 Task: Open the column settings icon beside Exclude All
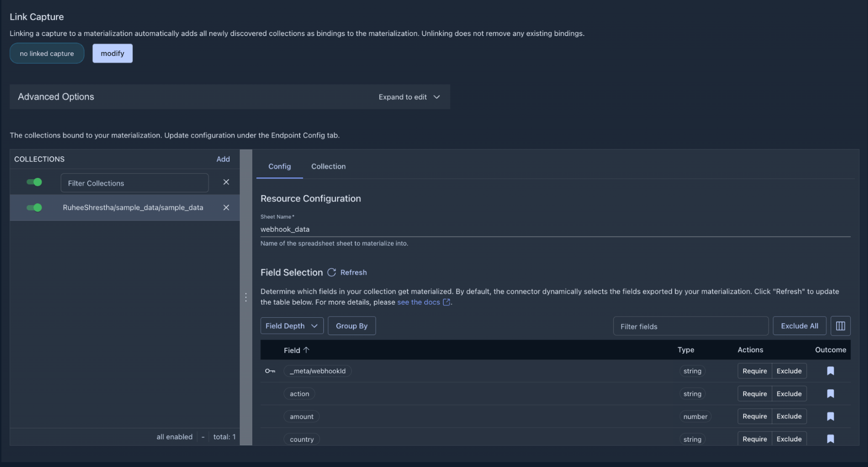click(840, 326)
